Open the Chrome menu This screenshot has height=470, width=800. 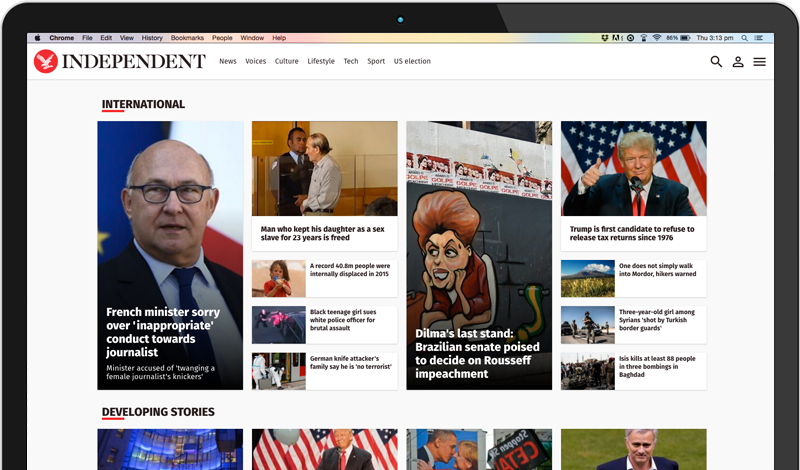pos(62,38)
